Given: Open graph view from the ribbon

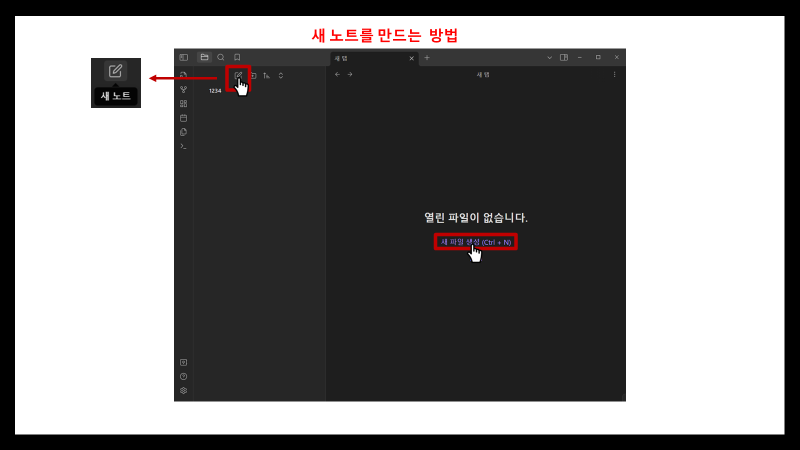Looking at the screenshot, I should [x=184, y=89].
